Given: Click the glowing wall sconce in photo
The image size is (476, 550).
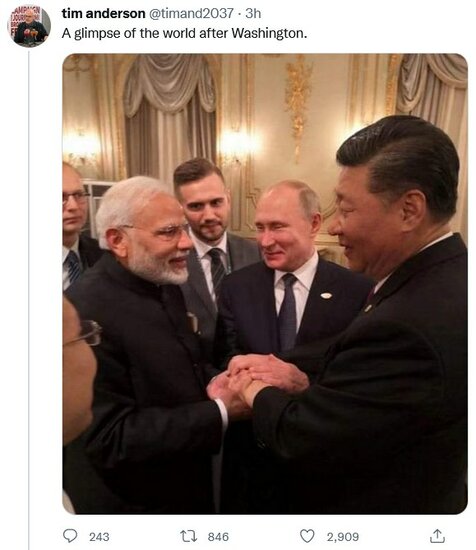Looking at the screenshot, I should coord(236,146).
